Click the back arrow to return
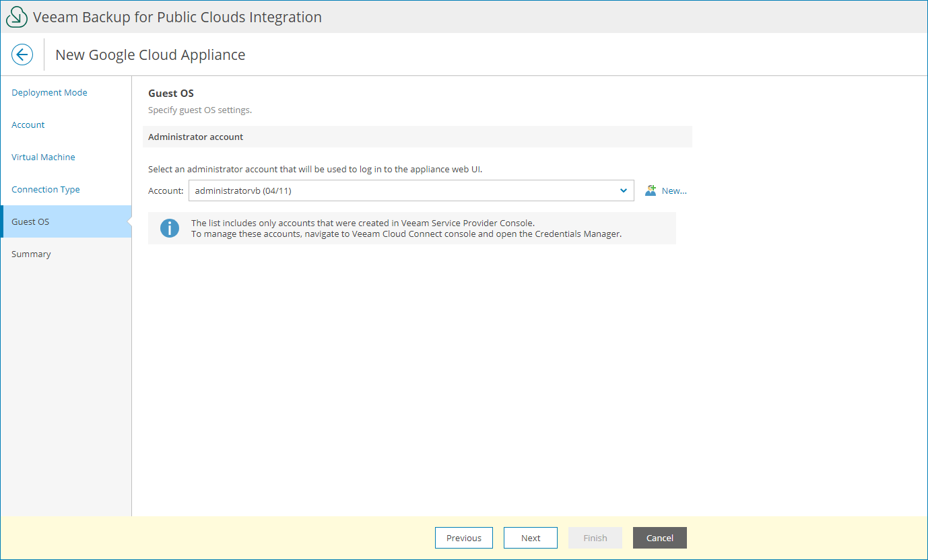Viewport: 928px width, 560px height. click(x=22, y=55)
